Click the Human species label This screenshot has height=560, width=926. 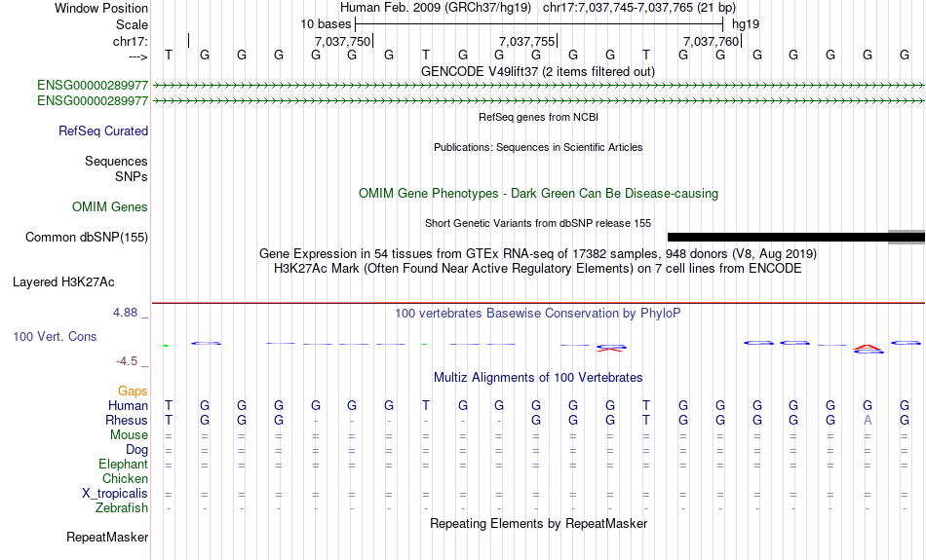(x=128, y=405)
